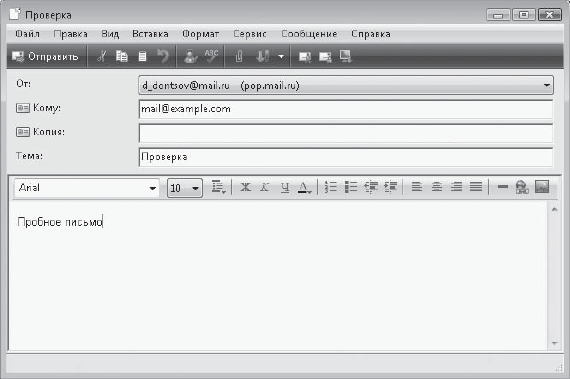Maximize the Проверка window
The height and width of the screenshot is (379, 570).
(524, 15)
